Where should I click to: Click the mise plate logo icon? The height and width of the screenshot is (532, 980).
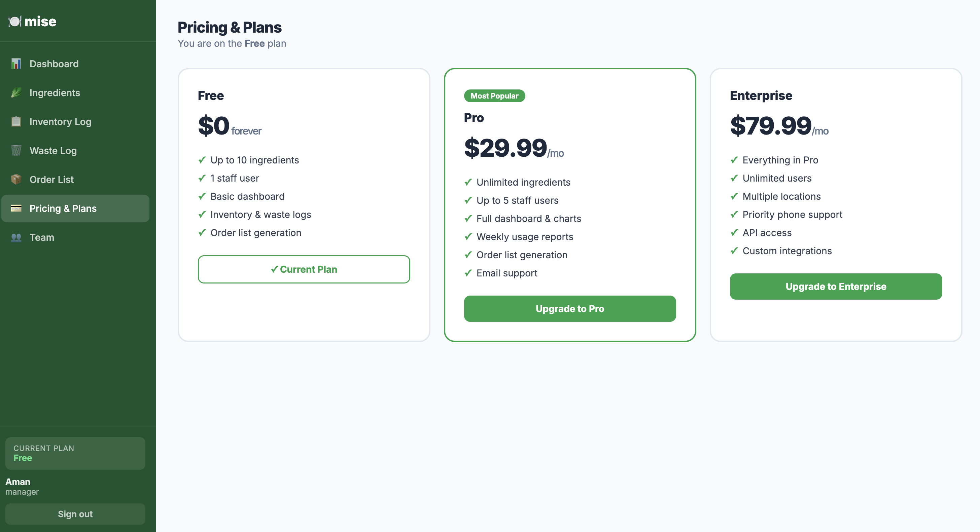coord(15,21)
